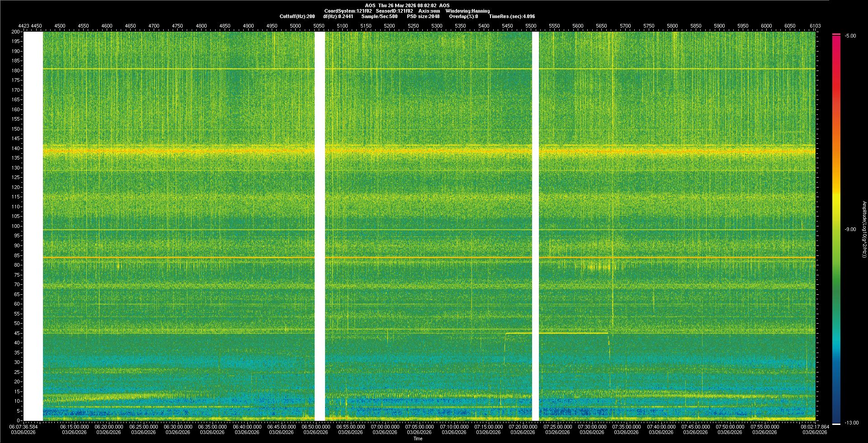This screenshot has width=868, height=443.
Task: Click the 06:30:00.000 time axis label
Action: pyautogui.click(x=178, y=426)
